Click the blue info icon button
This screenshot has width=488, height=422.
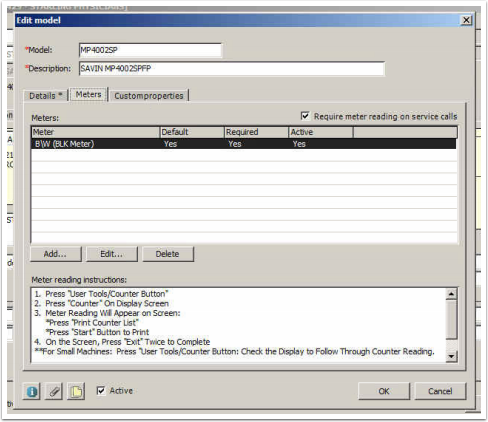[x=32, y=391]
